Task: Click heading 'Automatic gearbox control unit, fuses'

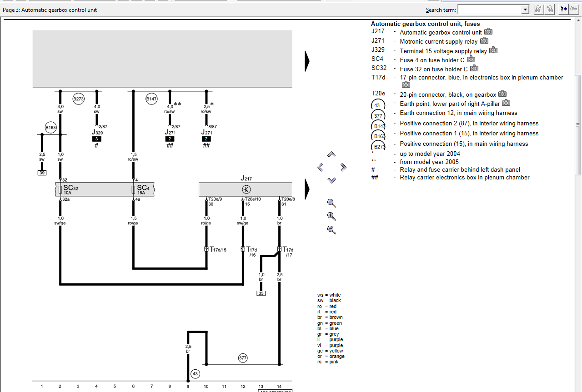Action: [425, 24]
